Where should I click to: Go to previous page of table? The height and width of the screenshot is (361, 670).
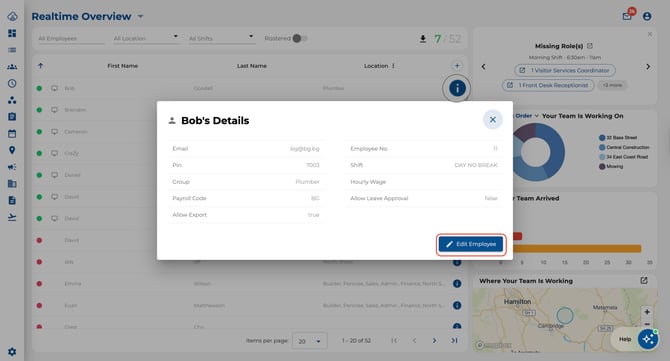tap(414, 340)
